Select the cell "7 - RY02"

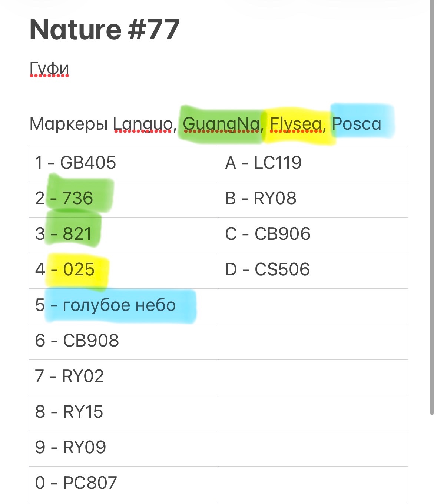click(124, 377)
